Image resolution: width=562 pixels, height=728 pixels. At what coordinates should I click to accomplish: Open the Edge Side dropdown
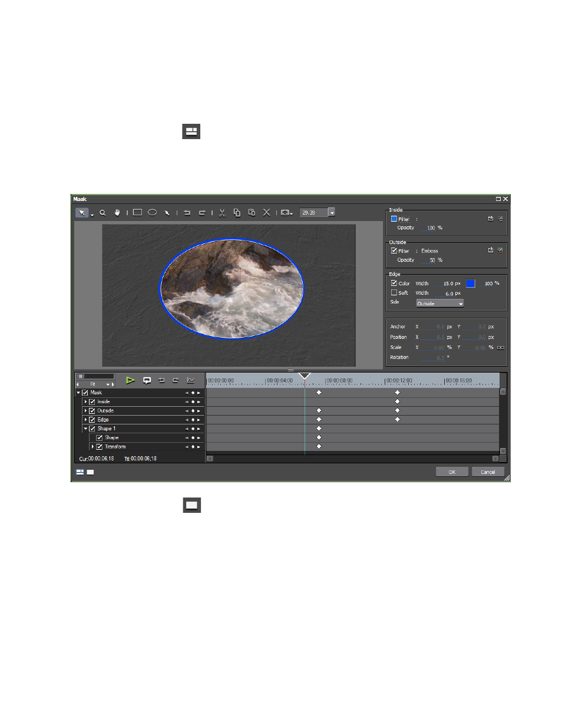click(x=440, y=303)
